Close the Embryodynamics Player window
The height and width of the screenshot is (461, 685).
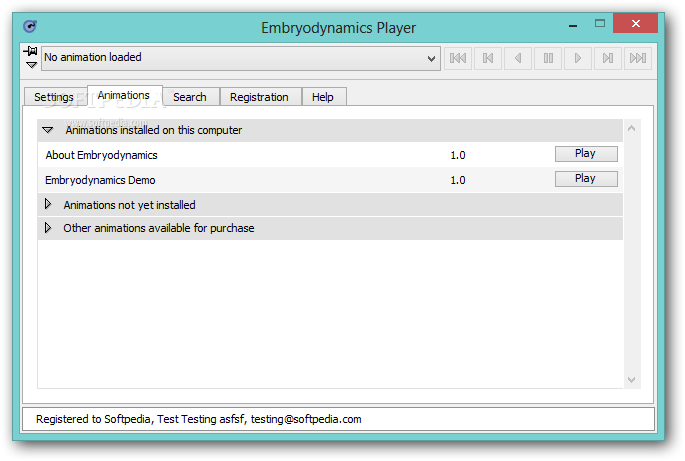tap(635, 23)
